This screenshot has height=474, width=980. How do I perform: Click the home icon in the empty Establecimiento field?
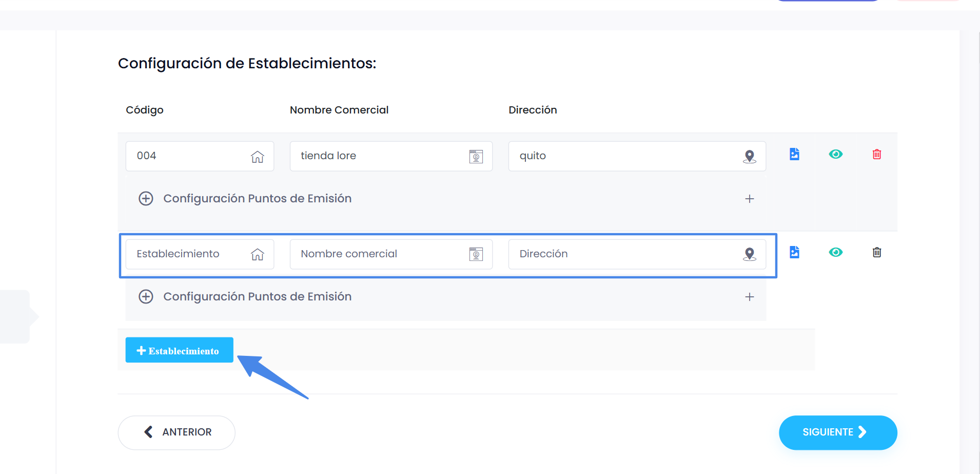[x=257, y=254]
